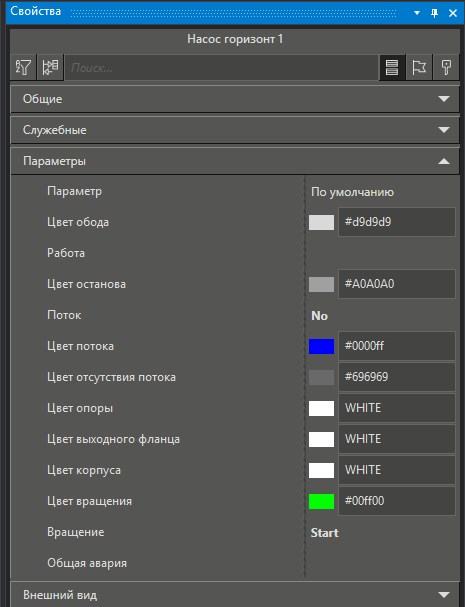The image size is (465, 607).
Task: Open the Цвет останова color swatch
Action: (321, 284)
